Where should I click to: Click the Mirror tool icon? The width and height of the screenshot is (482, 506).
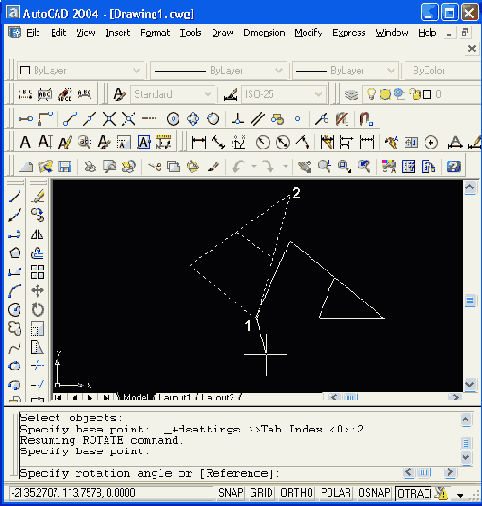pyautogui.click(x=37, y=234)
